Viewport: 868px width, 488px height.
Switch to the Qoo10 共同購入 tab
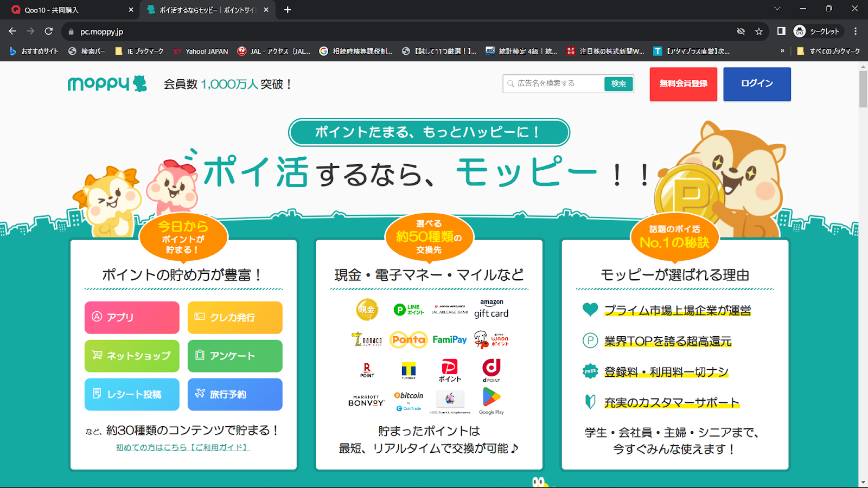coord(69,10)
